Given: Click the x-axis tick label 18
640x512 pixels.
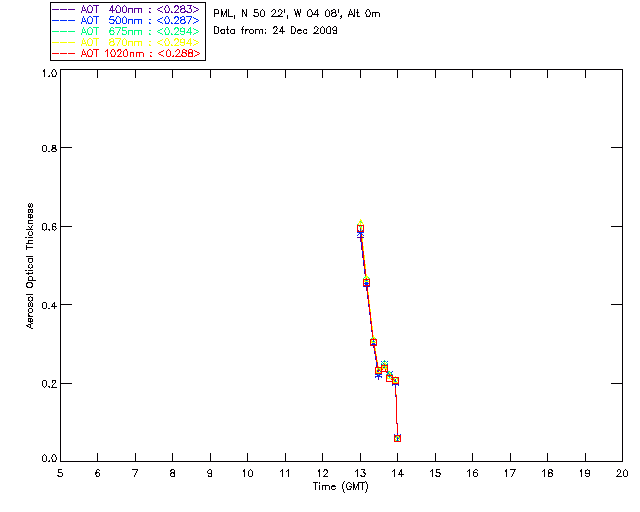Looking at the screenshot, I should 547,473.
